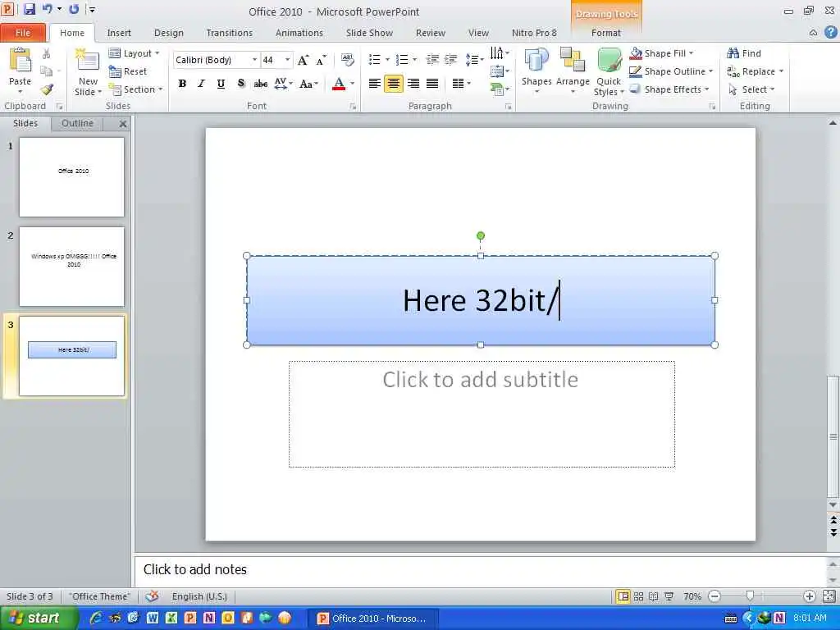Toggle Normal view button in status bar
The width and height of the screenshot is (840, 630).
click(x=623, y=596)
